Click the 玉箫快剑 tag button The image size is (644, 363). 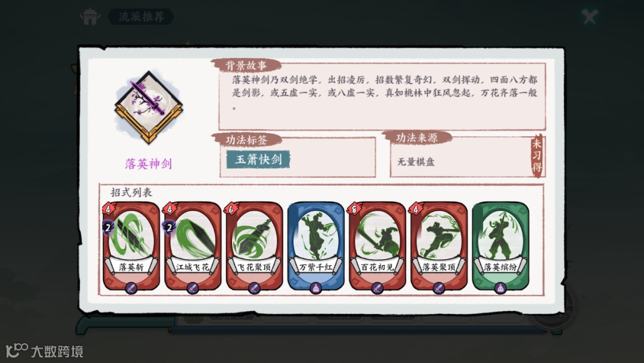click(258, 159)
